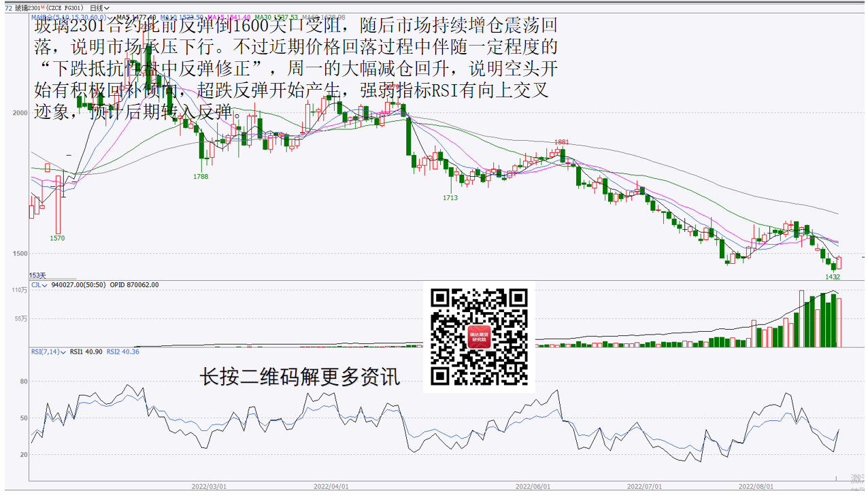Image resolution: width=868 pixels, height=495 pixels.
Task: Click the RSI2 value label
Action: (x=122, y=352)
